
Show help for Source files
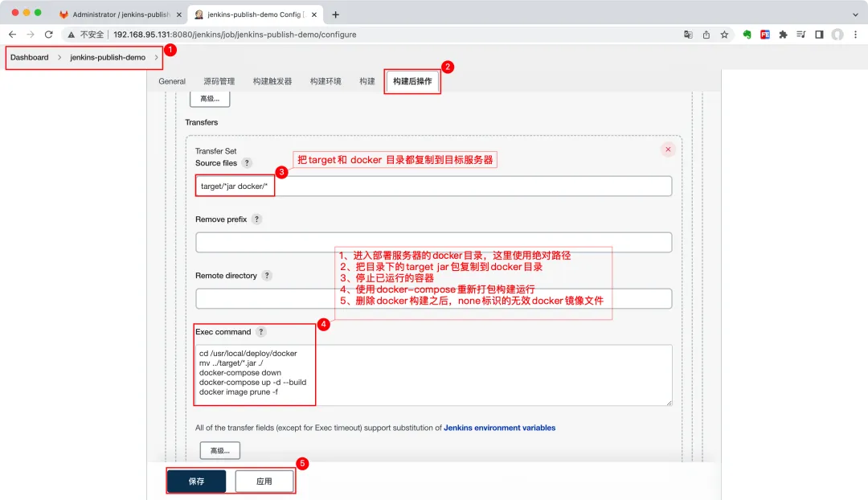247,163
